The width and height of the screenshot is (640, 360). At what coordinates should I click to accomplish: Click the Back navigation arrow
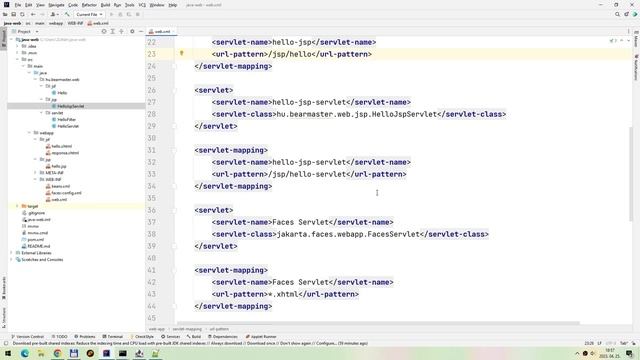(33, 14)
